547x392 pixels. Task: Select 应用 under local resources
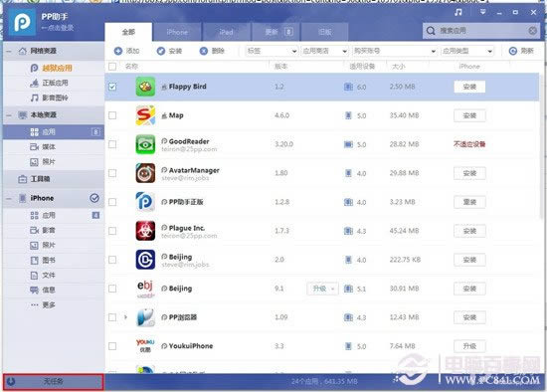54,132
